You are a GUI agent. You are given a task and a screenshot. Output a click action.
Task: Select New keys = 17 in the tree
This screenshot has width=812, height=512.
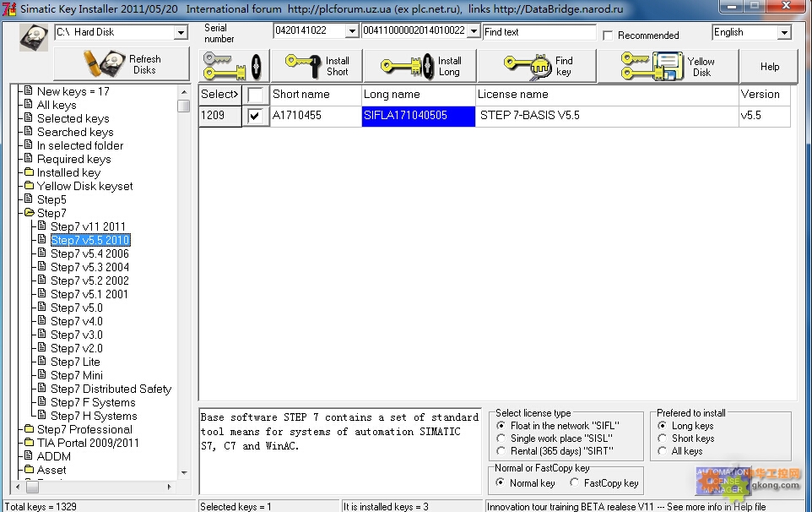pyautogui.click(x=73, y=92)
